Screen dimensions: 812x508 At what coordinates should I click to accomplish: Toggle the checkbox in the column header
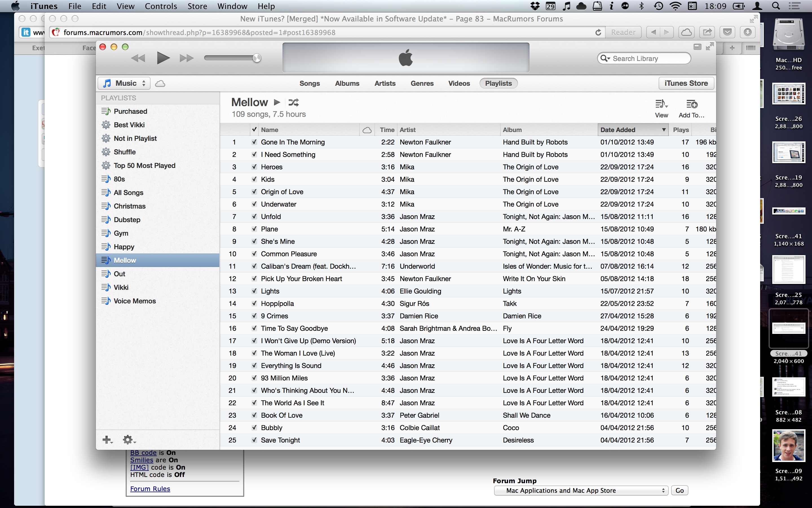point(254,130)
